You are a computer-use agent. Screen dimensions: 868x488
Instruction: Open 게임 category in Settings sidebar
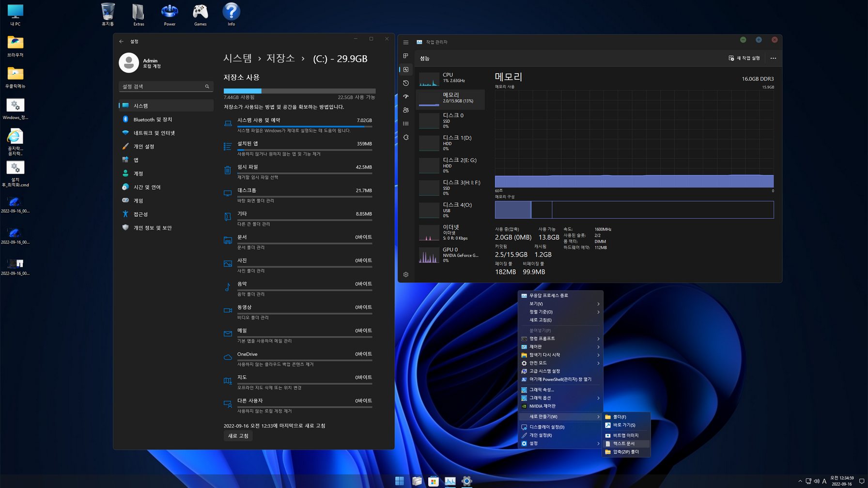point(166,200)
